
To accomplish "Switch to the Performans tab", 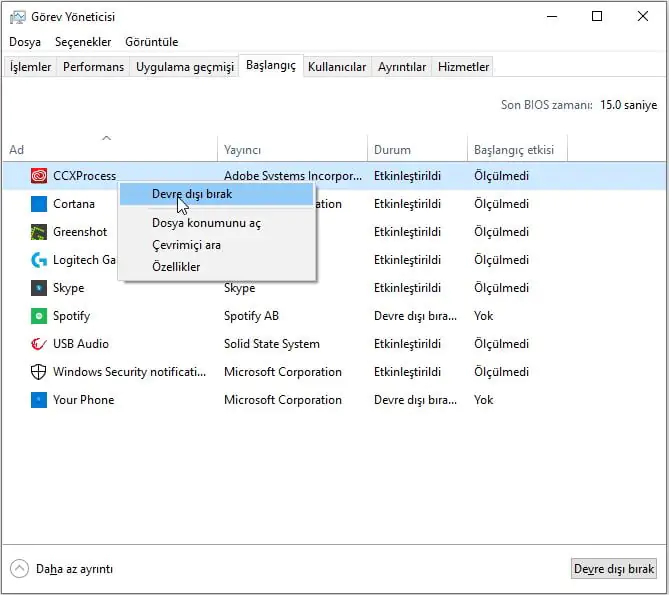I will (93, 67).
